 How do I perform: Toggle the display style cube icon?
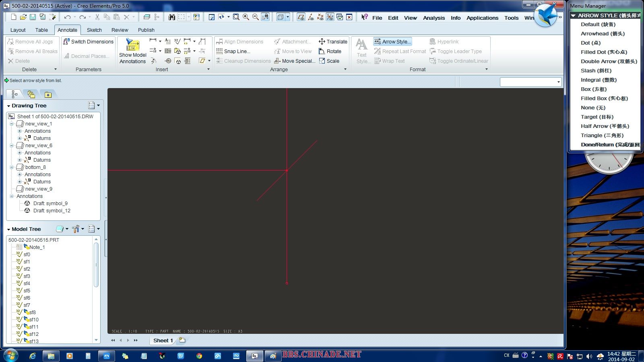(280, 17)
